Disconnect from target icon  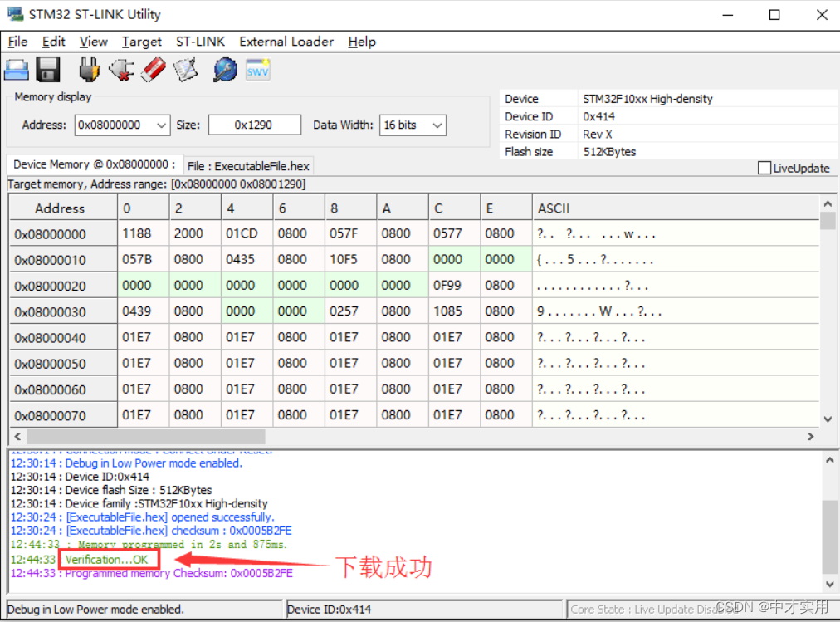[122, 70]
